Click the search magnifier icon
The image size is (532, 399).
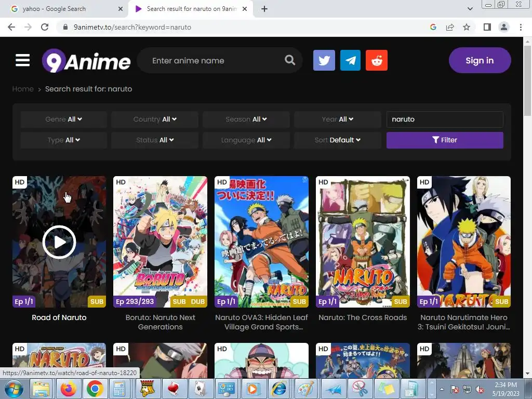tap(290, 60)
